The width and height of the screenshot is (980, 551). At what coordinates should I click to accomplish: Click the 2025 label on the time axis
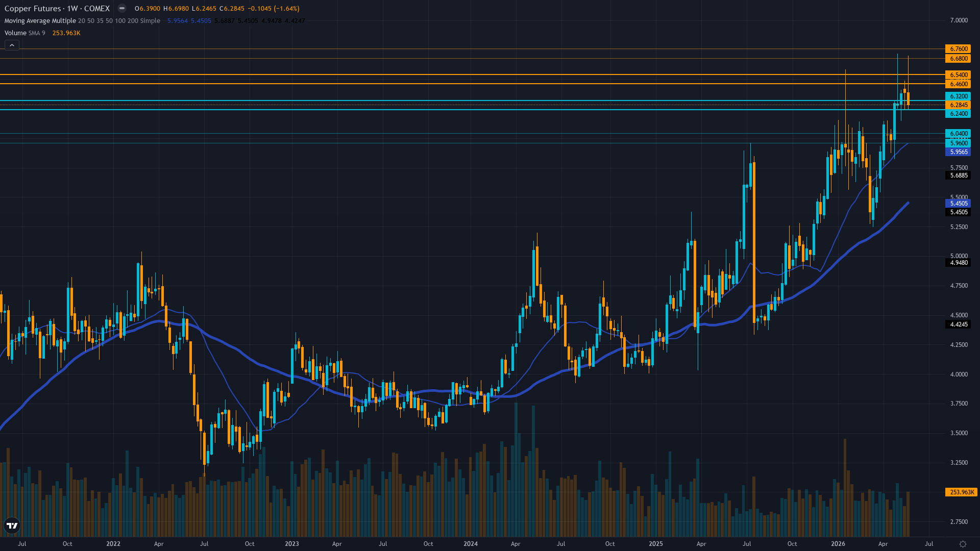(656, 544)
